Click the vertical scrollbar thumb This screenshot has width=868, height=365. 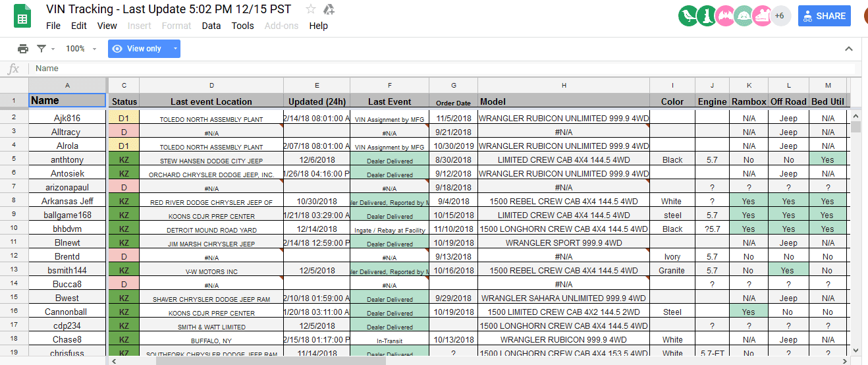(x=855, y=127)
